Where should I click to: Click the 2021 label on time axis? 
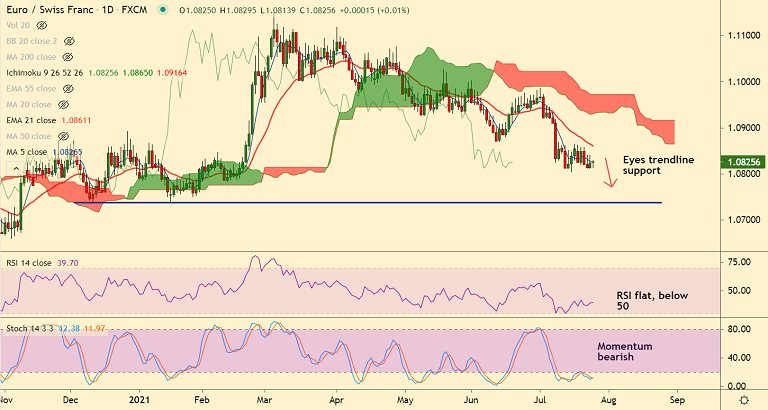pyautogui.click(x=139, y=400)
